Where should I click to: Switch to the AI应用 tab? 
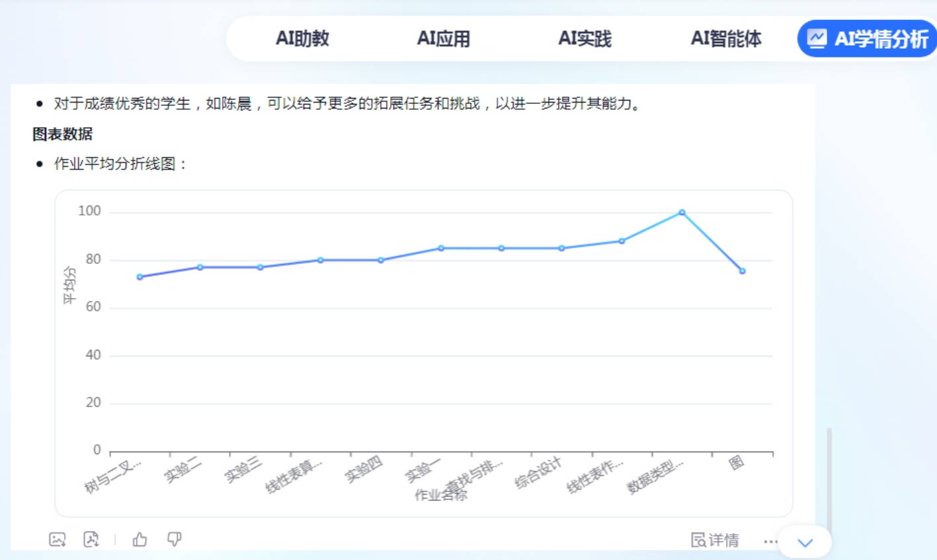click(x=443, y=38)
